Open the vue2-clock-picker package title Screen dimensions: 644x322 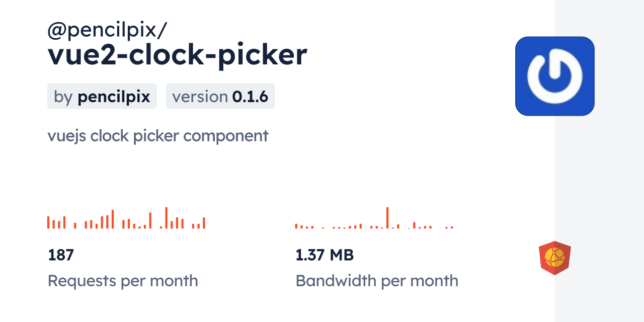pos(177,55)
